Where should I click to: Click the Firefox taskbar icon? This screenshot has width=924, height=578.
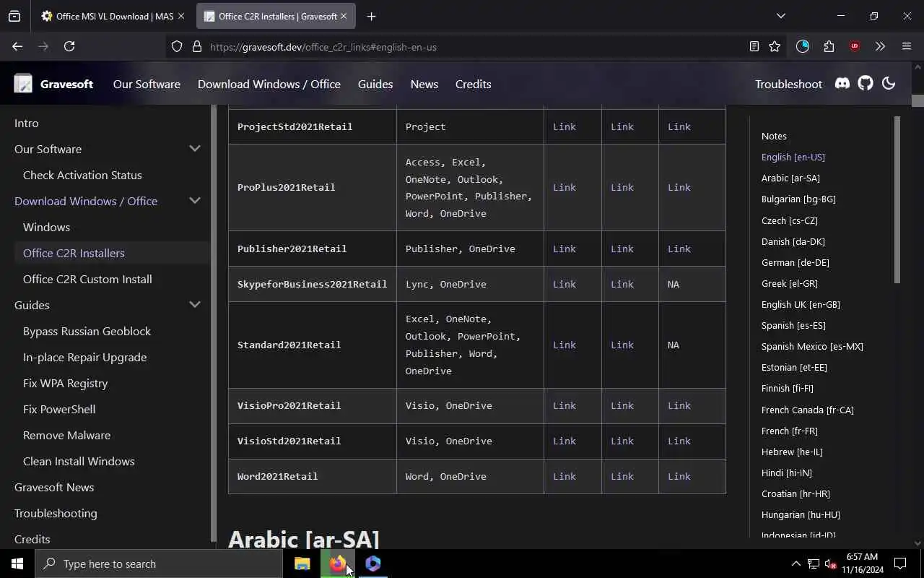tap(338, 564)
